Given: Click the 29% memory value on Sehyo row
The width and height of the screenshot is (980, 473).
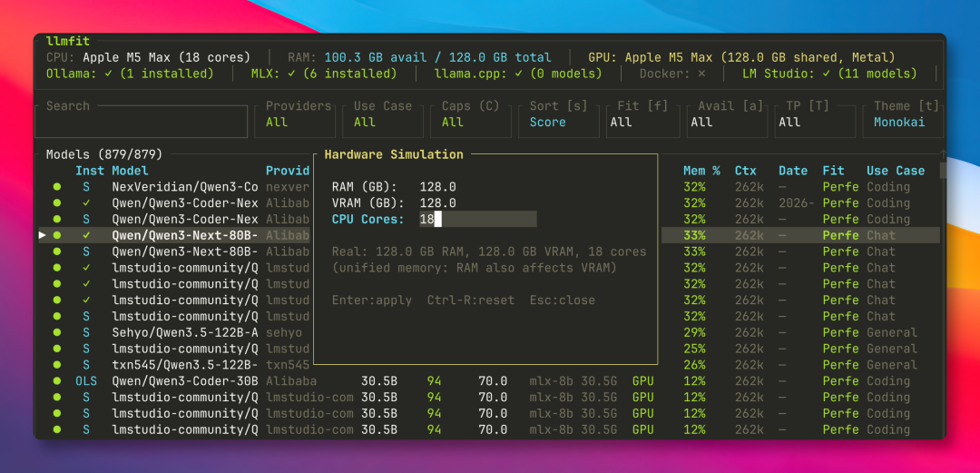Looking at the screenshot, I should pos(694,332).
